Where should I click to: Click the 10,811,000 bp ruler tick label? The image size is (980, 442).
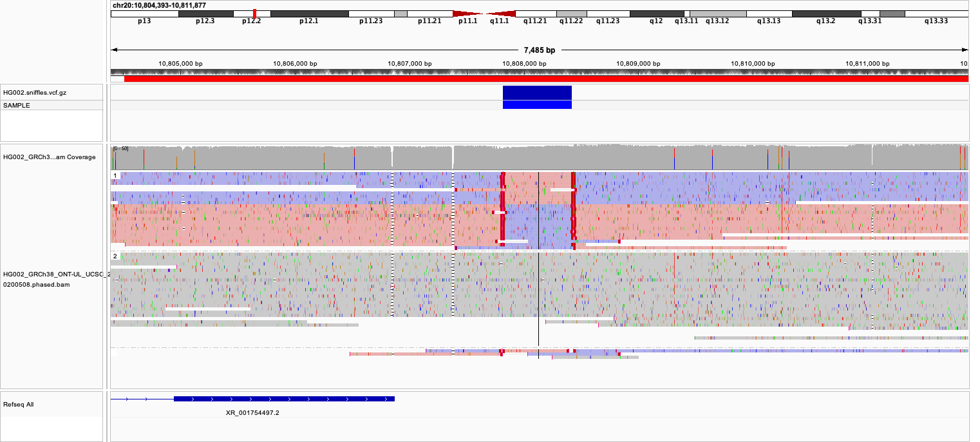[867, 64]
